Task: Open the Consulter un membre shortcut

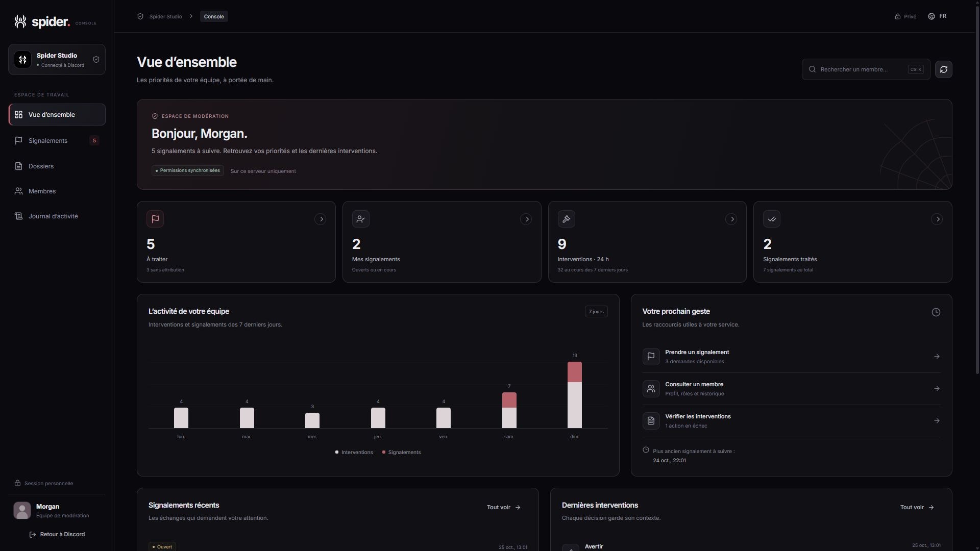Action: pos(792,389)
